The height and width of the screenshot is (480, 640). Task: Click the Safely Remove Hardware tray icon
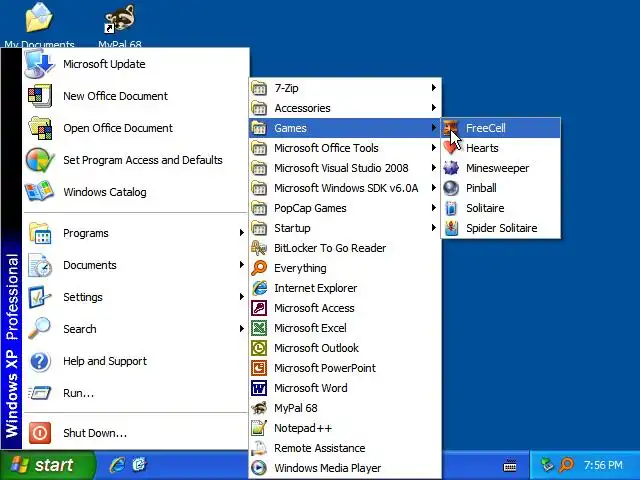[x=547, y=465]
